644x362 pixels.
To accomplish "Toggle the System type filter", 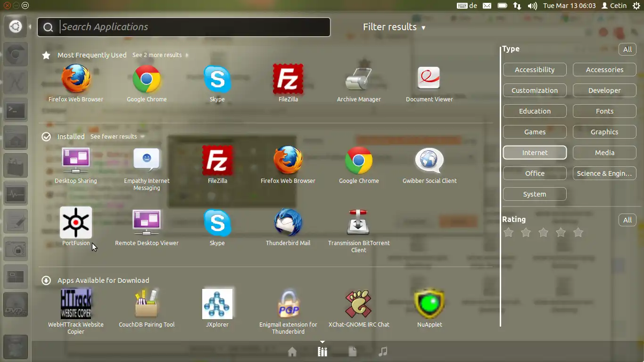I will (535, 194).
